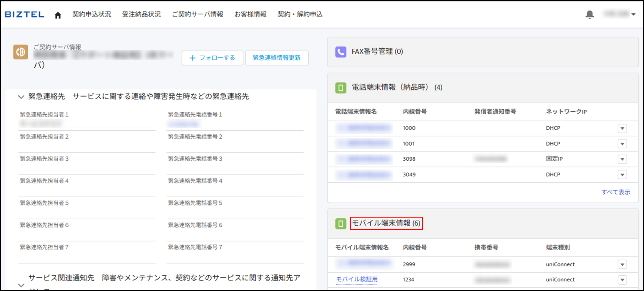The height and width of the screenshot is (291, 644).
Task: Open row actions dropdown for extension 3098
Action: click(622, 159)
